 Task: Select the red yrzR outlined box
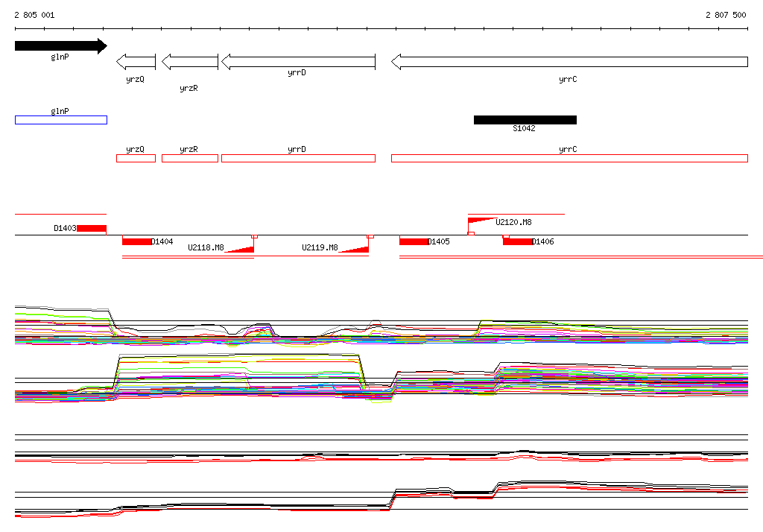coord(190,158)
